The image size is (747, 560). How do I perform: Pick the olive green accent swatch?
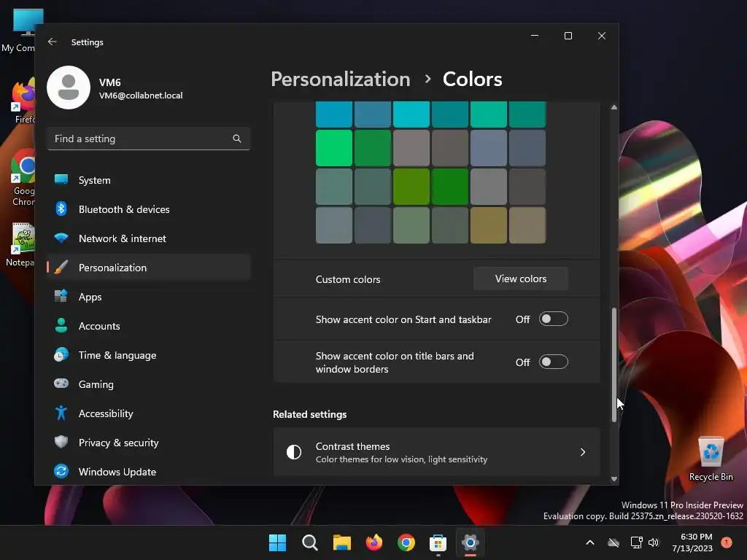[x=411, y=187]
